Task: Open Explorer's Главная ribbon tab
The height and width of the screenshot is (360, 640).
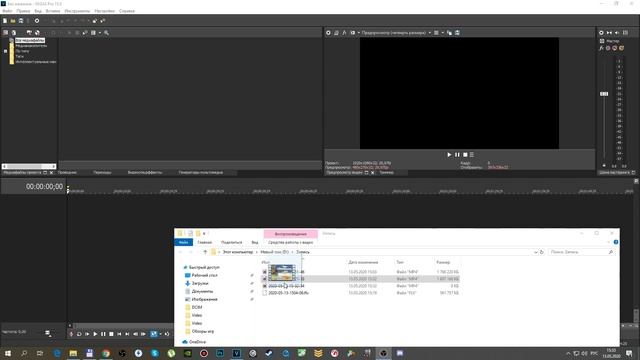Action: pos(204,242)
